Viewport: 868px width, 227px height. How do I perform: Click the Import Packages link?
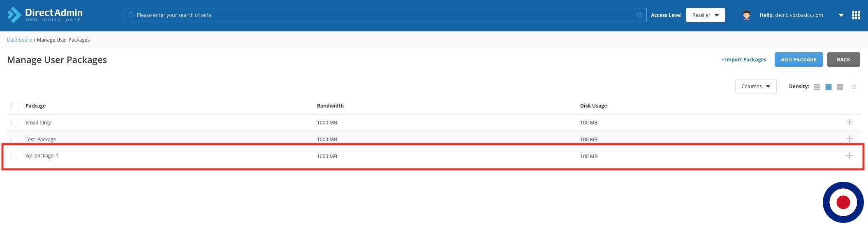coord(745,60)
